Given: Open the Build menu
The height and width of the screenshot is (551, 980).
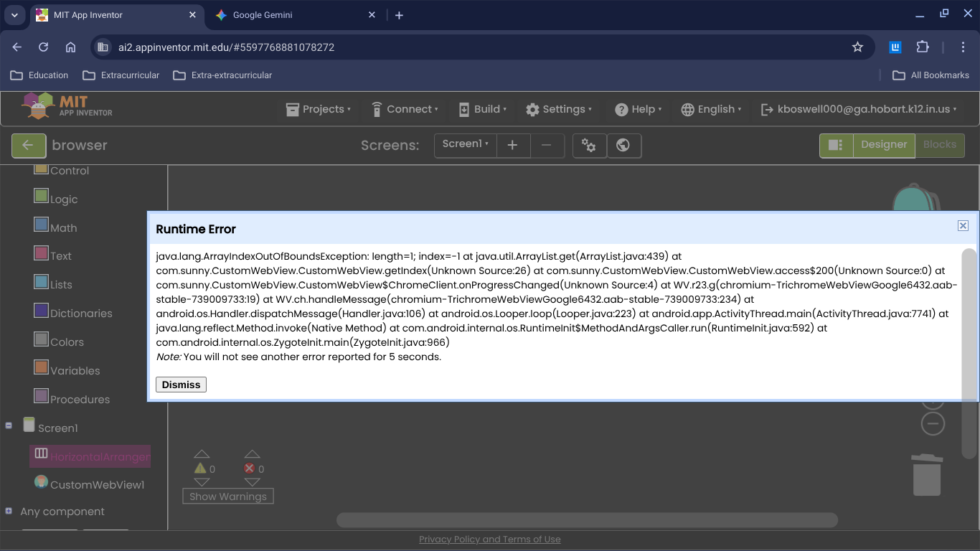Looking at the screenshot, I should tap(482, 109).
